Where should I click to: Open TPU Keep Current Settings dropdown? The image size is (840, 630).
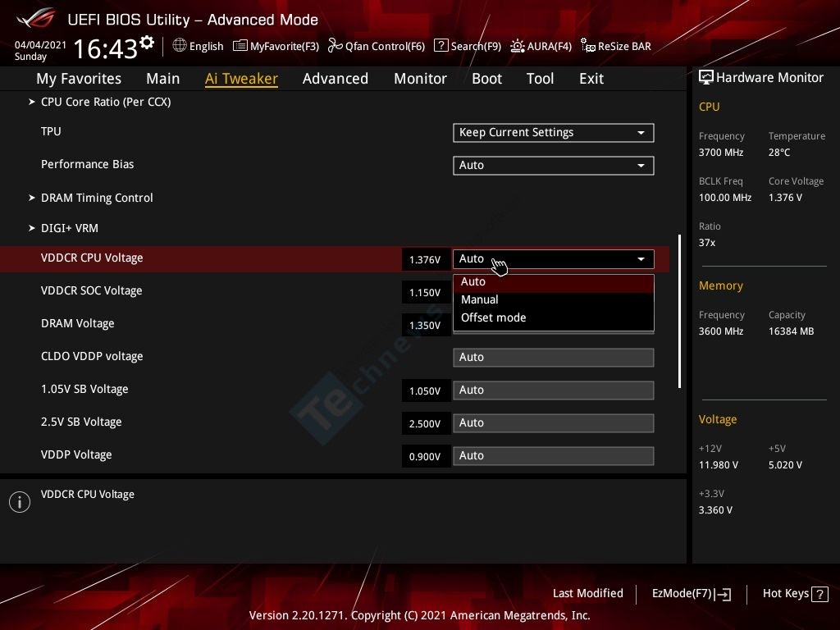pyautogui.click(x=554, y=133)
